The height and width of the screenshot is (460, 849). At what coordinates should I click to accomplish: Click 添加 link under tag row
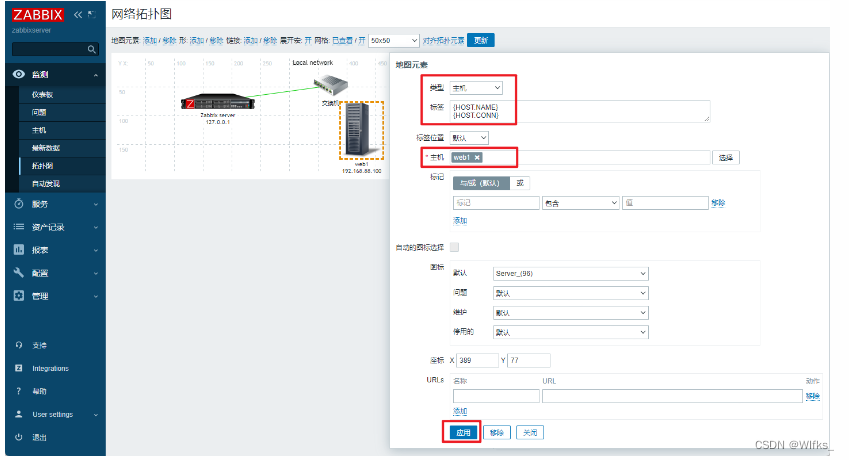coord(460,220)
